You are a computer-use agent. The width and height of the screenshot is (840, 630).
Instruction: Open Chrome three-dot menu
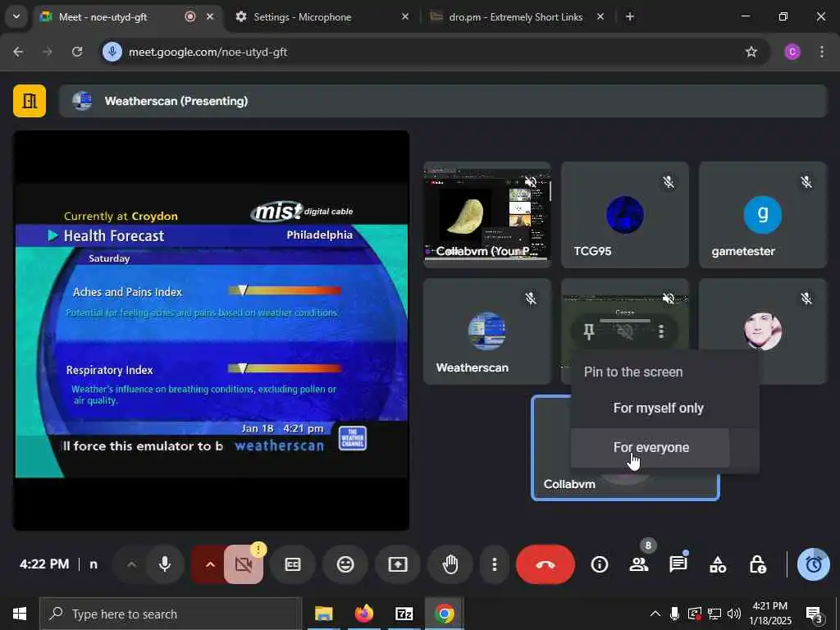click(822, 52)
